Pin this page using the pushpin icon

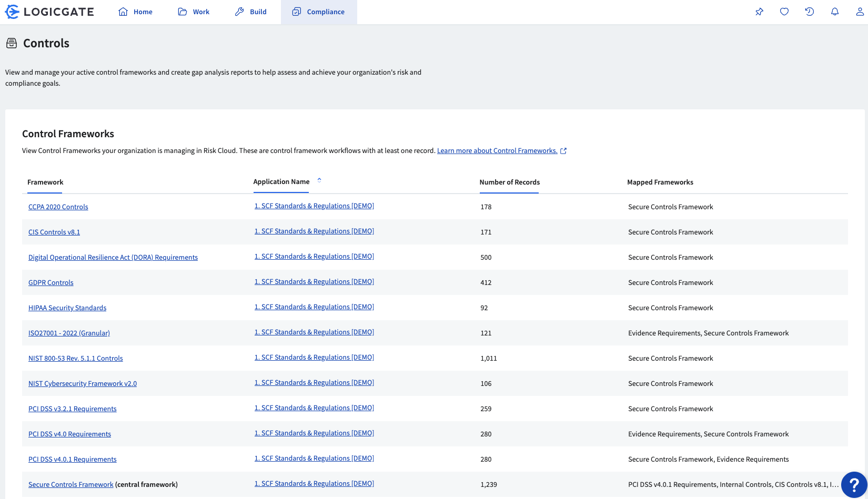759,11
